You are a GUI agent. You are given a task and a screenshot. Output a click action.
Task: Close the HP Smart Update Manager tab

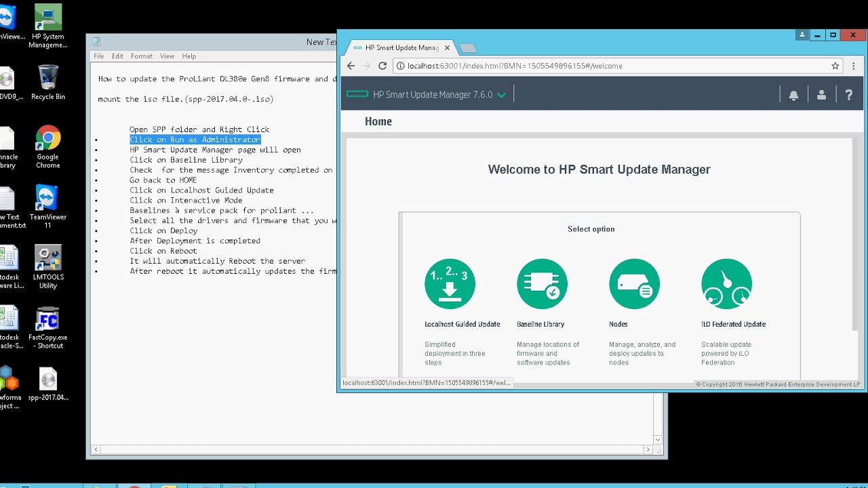coord(447,48)
